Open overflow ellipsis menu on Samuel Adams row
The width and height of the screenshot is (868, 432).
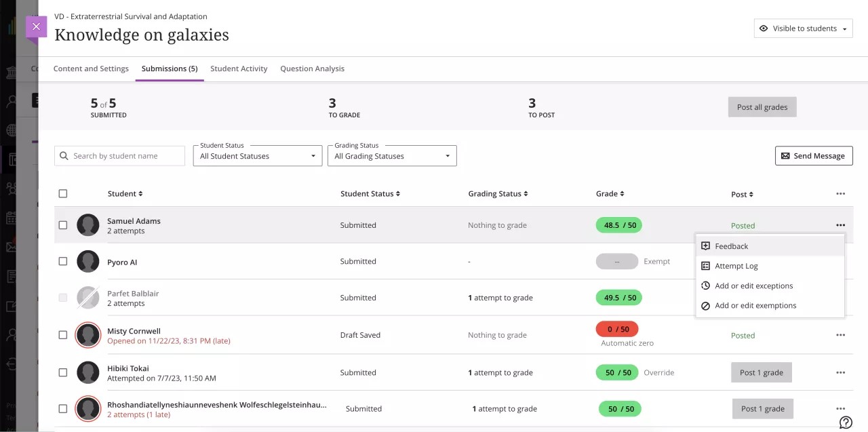[x=840, y=224]
